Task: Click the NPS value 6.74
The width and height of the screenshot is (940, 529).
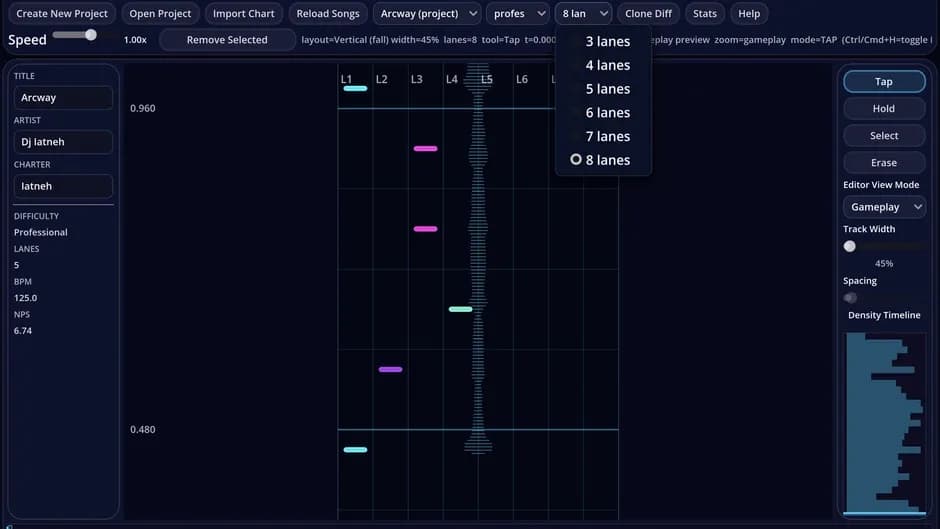Action: coord(23,330)
